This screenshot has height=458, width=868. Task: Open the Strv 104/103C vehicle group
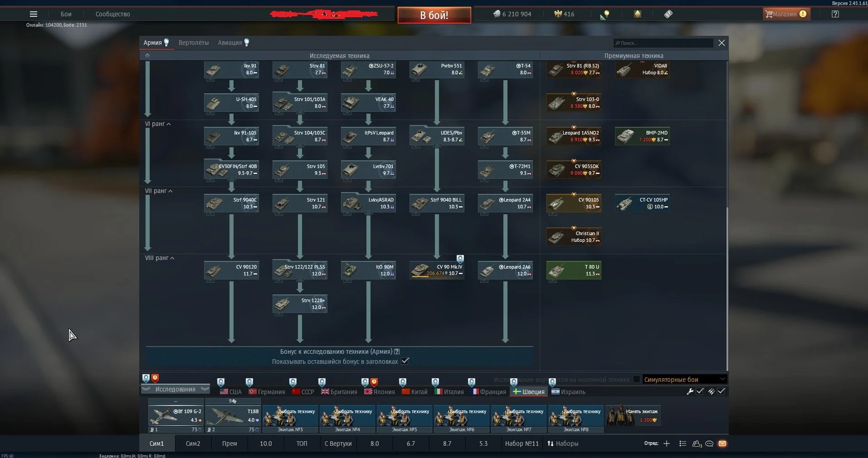(x=300, y=136)
